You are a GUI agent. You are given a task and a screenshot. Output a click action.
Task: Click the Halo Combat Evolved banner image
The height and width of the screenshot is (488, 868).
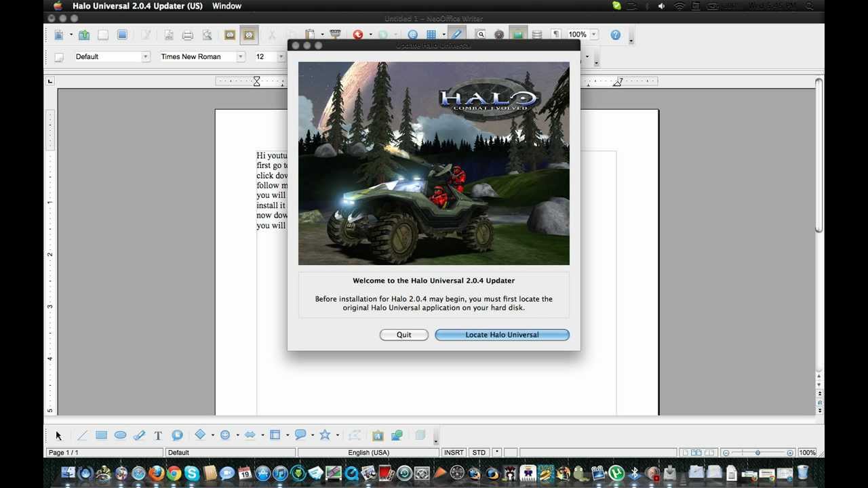434,163
